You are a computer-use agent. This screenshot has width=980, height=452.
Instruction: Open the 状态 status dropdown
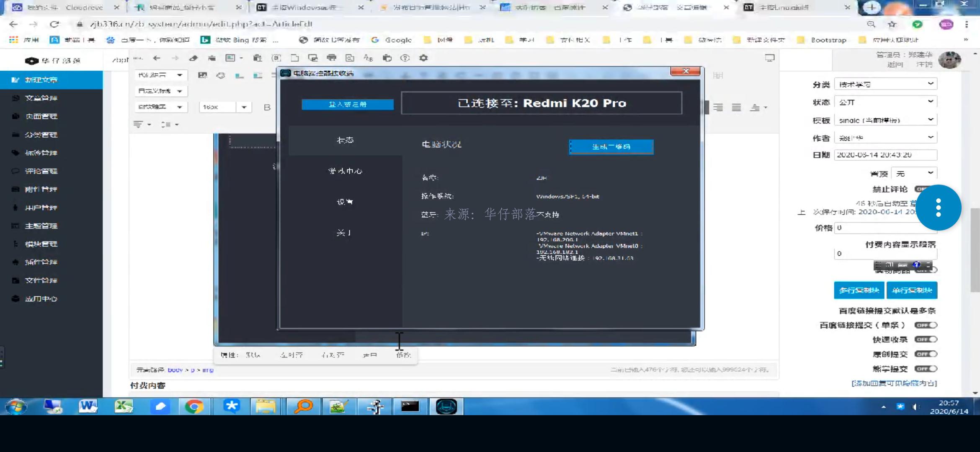(886, 102)
